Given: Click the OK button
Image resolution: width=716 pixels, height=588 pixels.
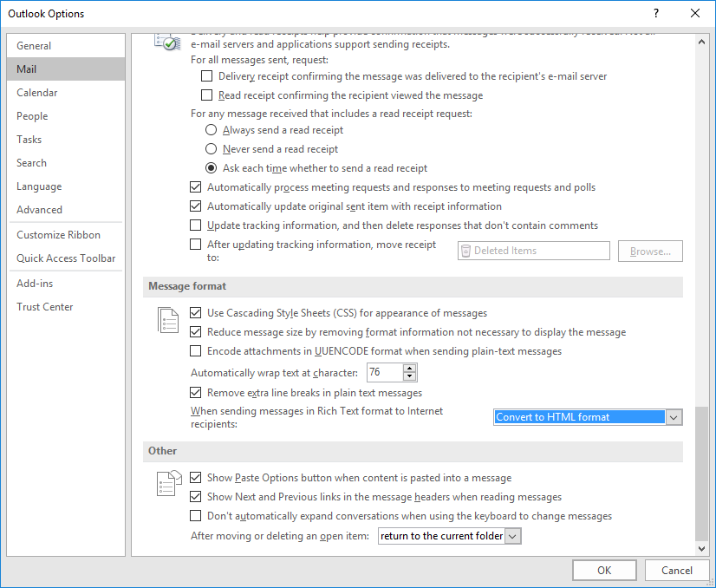Looking at the screenshot, I should [604, 570].
